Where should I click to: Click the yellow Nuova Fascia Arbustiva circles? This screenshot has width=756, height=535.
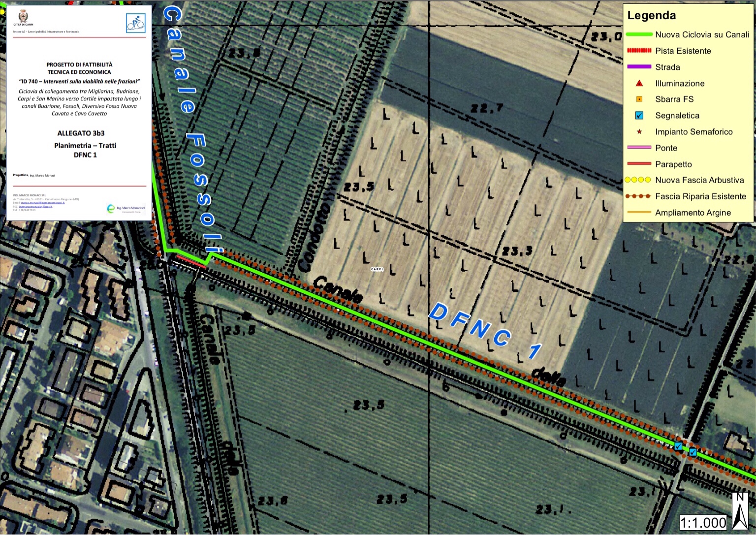638,180
